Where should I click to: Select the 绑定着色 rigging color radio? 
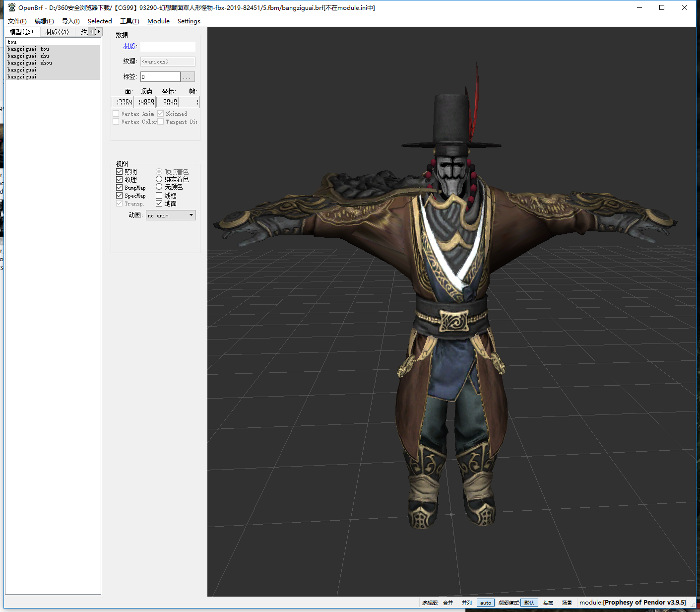(x=159, y=179)
